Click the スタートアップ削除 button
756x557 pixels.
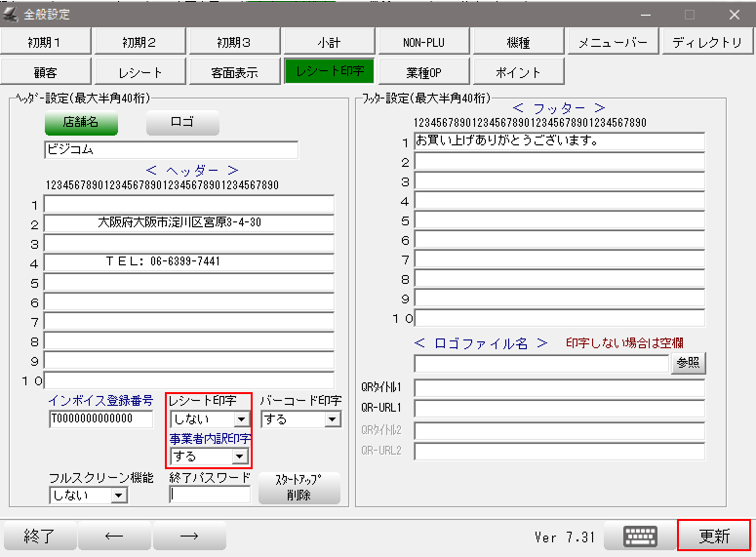point(299,488)
